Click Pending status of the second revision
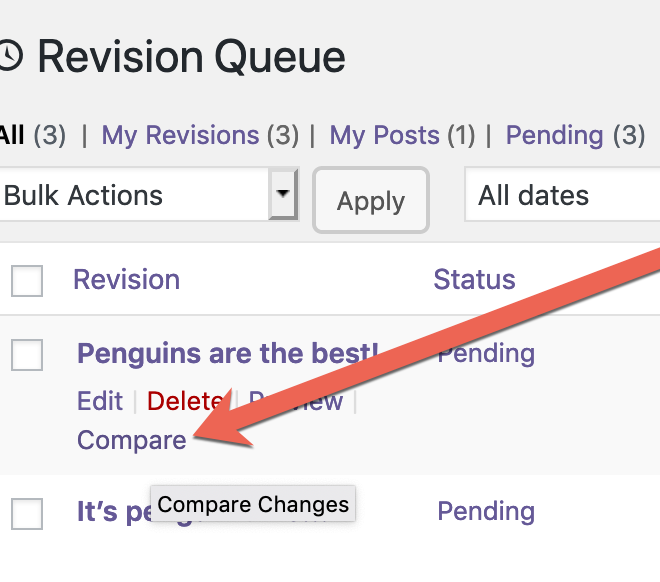This screenshot has height=582, width=660. point(486,511)
